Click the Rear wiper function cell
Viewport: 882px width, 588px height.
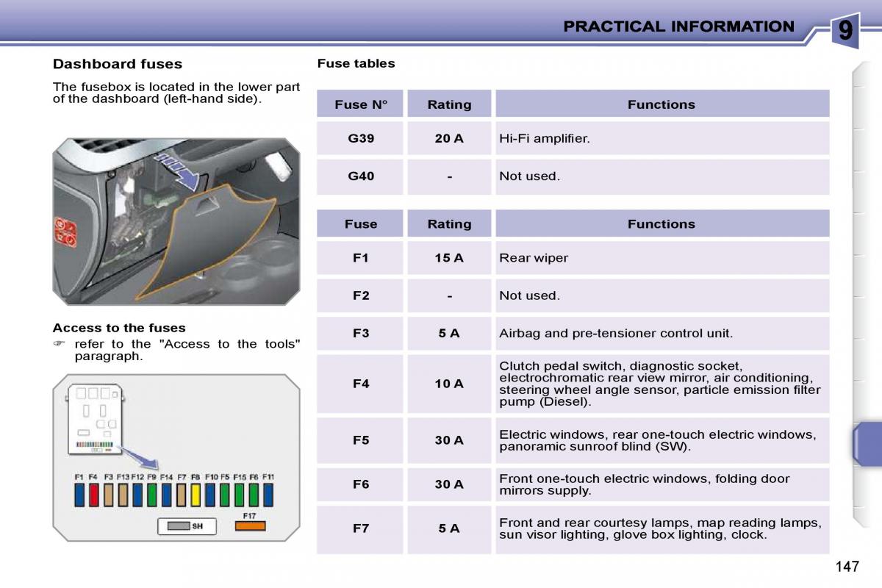click(x=662, y=257)
